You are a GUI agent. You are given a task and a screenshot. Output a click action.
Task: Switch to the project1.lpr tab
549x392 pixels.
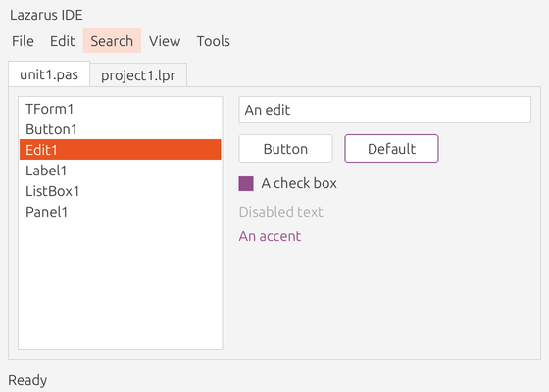[x=138, y=74]
